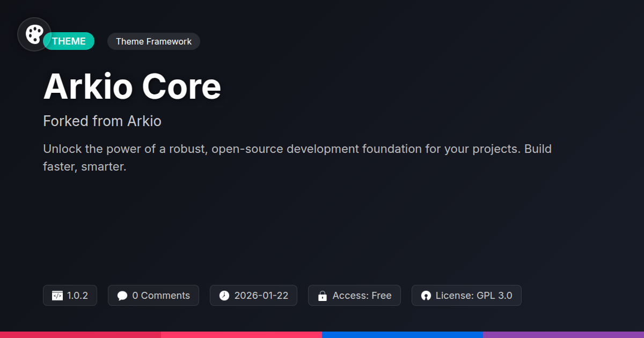The width and height of the screenshot is (644, 338).
Task: Click the pink color bar segment
Action: pos(241,335)
